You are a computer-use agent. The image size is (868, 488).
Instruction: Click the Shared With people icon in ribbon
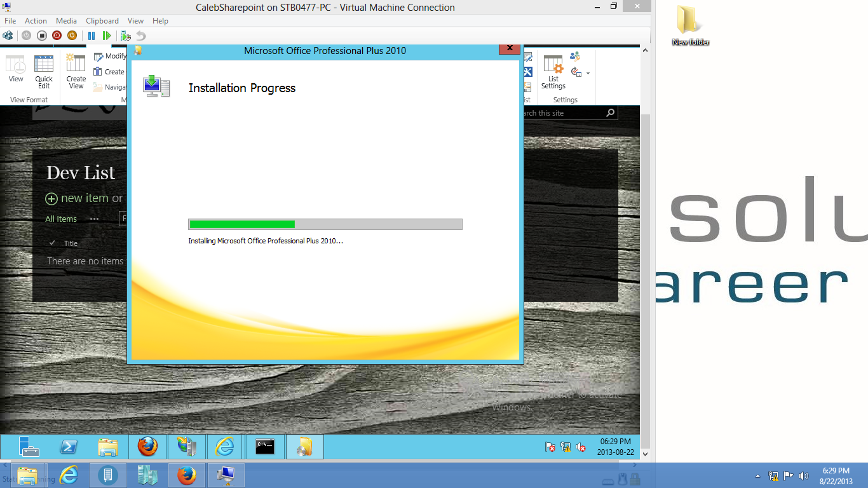pyautogui.click(x=575, y=57)
